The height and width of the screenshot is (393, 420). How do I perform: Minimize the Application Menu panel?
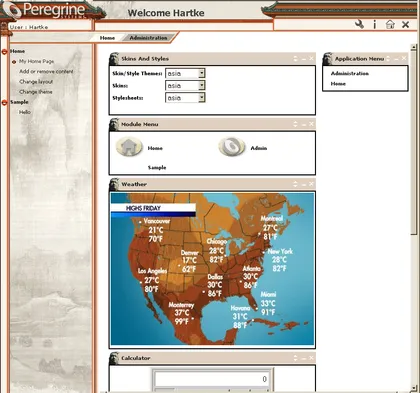coord(396,59)
